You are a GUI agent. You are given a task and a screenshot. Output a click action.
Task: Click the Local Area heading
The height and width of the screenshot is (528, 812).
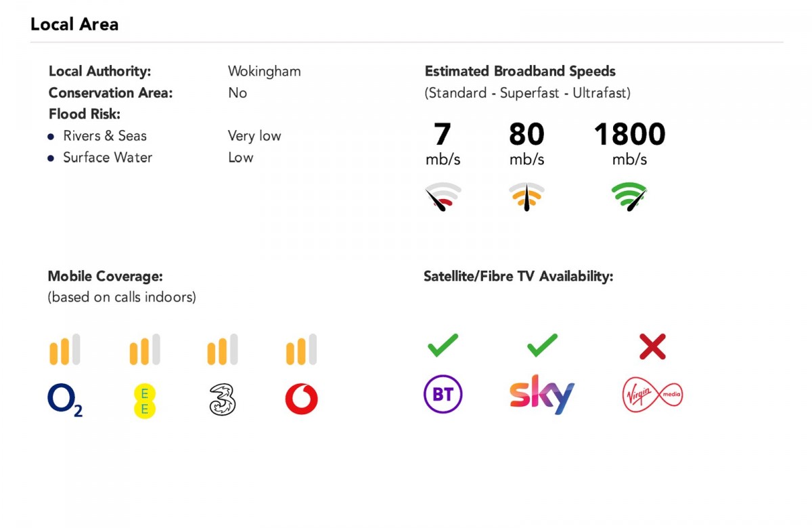click(74, 24)
